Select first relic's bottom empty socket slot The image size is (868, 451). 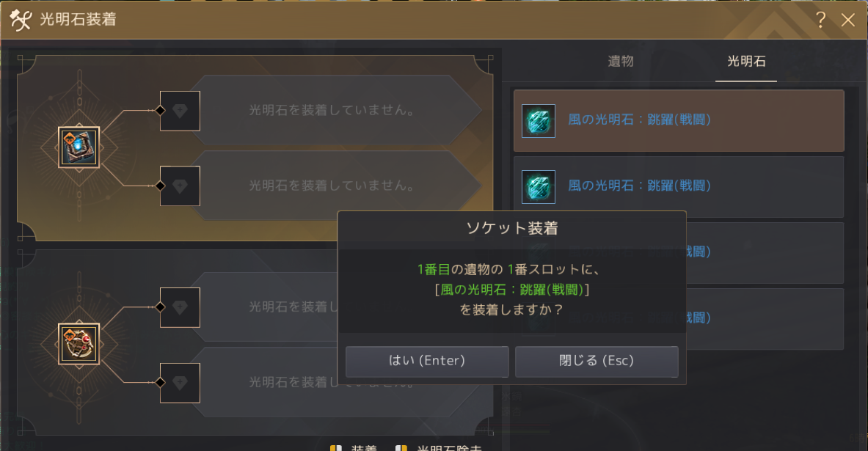pos(180,186)
